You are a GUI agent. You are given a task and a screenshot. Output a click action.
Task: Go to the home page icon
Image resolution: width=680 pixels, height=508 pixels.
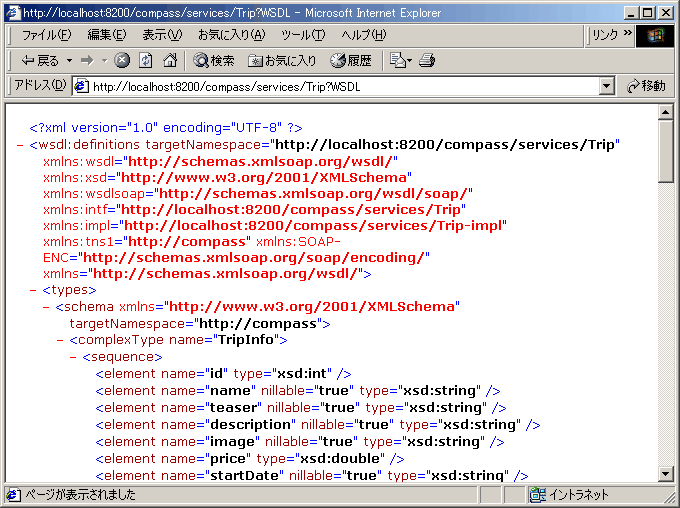170,60
